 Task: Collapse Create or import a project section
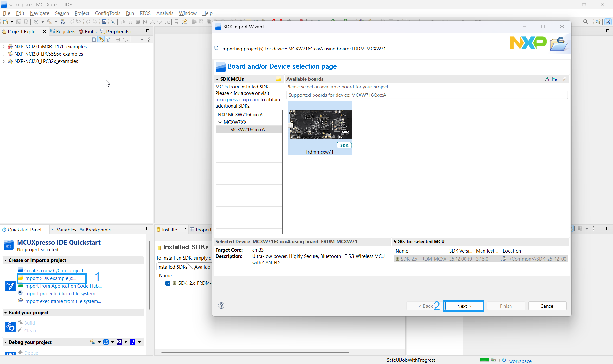(5, 260)
